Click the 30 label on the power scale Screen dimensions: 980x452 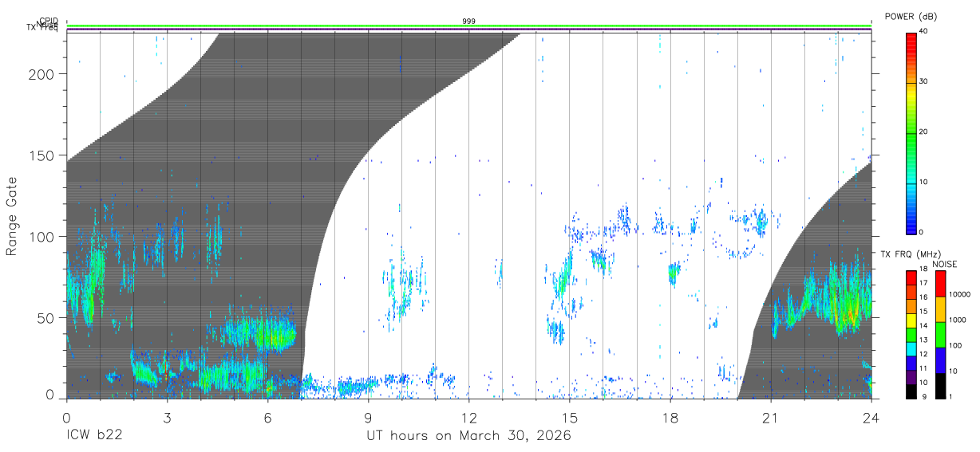point(923,82)
